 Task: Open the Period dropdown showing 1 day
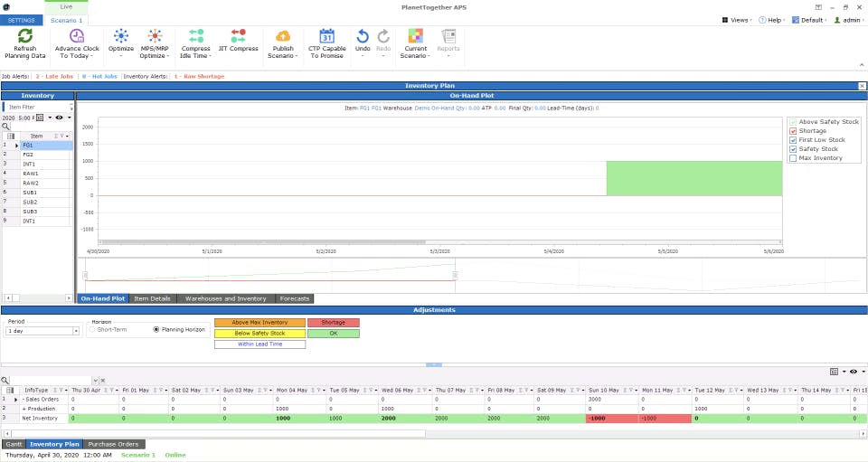(x=76, y=332)
